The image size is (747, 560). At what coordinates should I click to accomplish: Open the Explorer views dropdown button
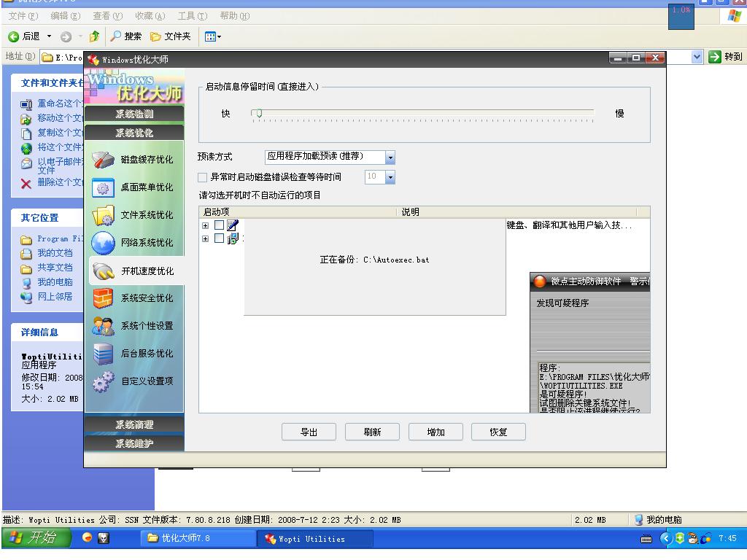pyautogui.click(x=212, y=36)
